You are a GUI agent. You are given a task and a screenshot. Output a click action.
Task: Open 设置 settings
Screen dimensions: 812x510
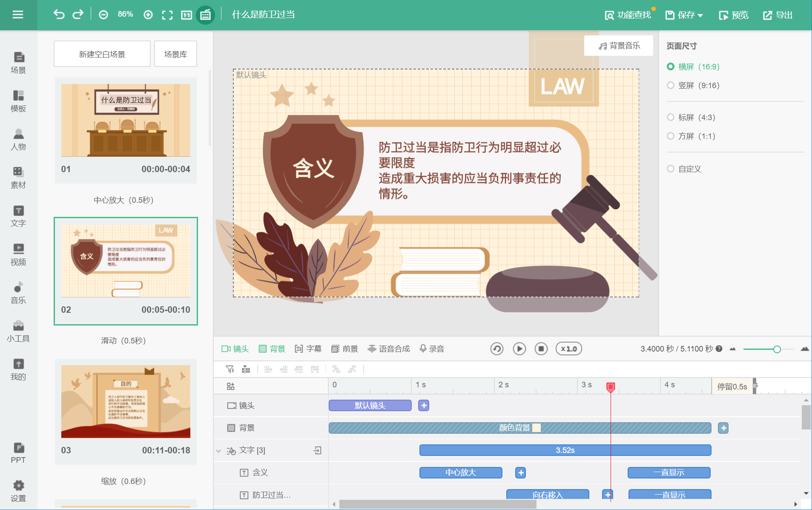tap(18, 491)
